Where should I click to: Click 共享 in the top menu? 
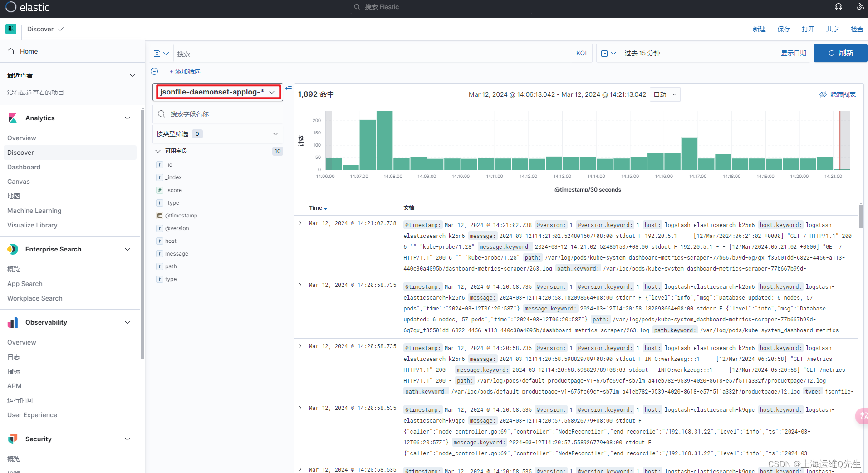click(x=833, y=29)
